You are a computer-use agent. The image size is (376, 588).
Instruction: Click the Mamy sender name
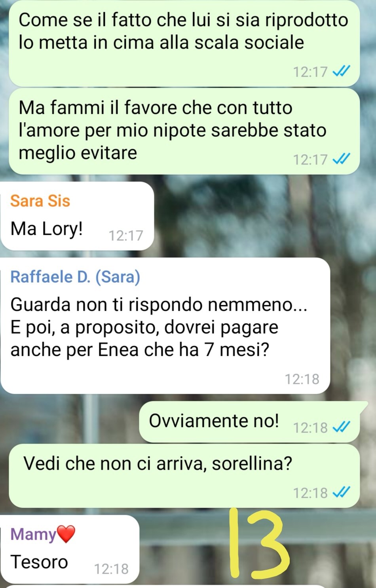pyautogui.click(x=34, y=534)
